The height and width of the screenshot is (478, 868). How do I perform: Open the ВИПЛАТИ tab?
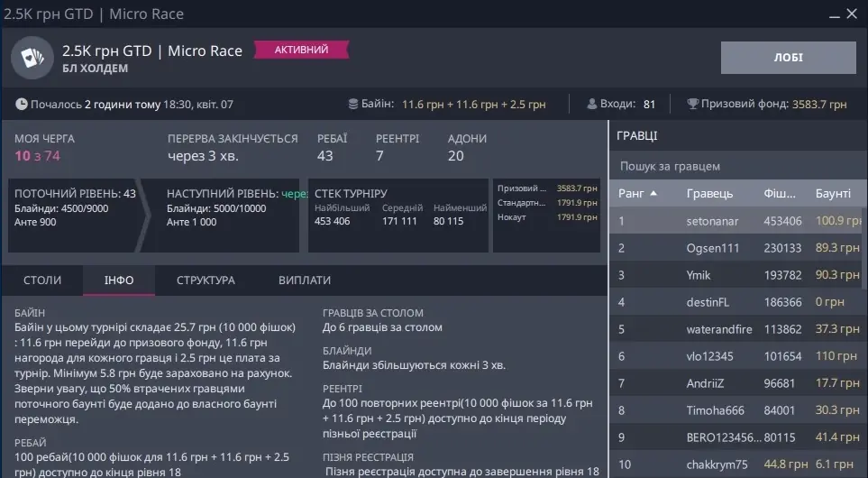pyautogui.click(x=304, y=280)
